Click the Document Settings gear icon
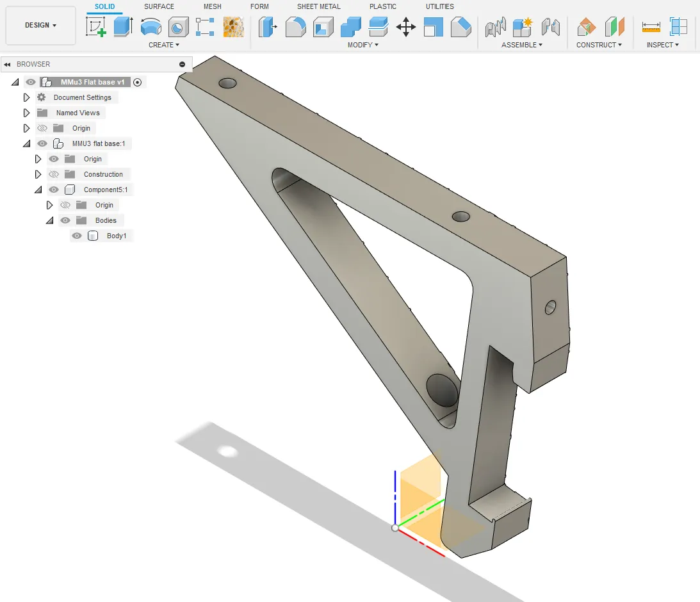The width and height of the screenshot is (700, 602). pyautogui.click(x=42, y=97)
